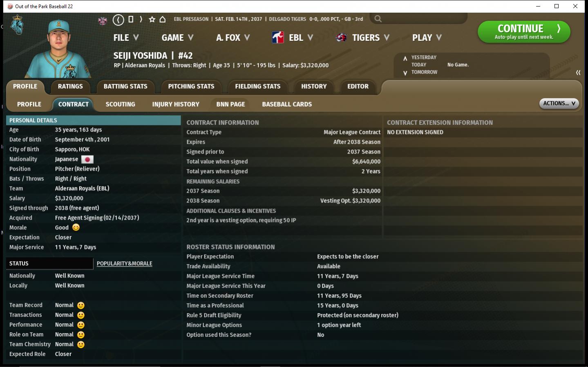Click the Team Chemistry smiley icon
The image size is (588, 367).
pos(81,345)
